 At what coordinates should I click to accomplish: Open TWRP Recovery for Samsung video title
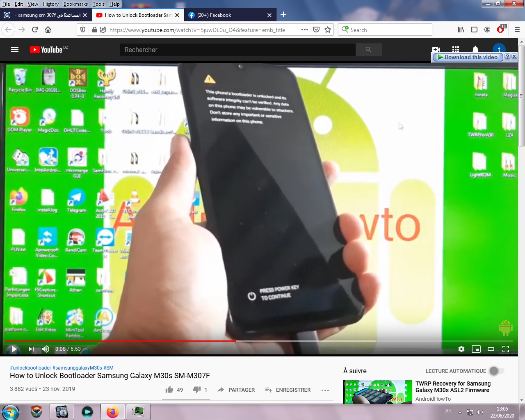click(x=453, y=387)
